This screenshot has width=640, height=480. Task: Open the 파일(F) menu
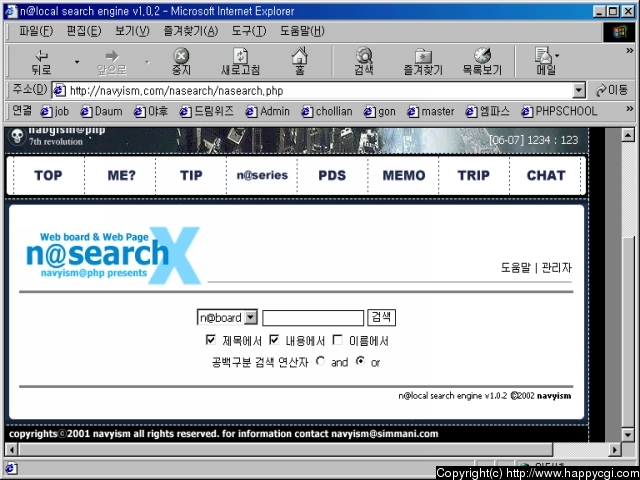coord(36,31)
